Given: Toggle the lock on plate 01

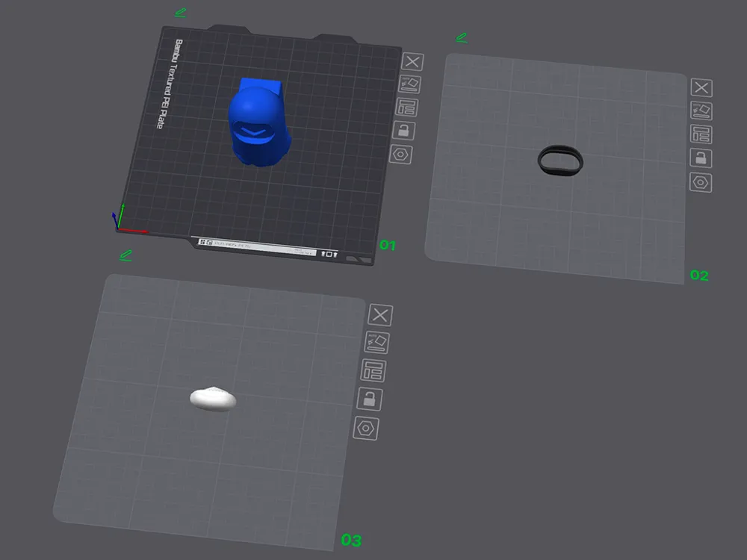Looking at the screenshot, I should [403, 131].
